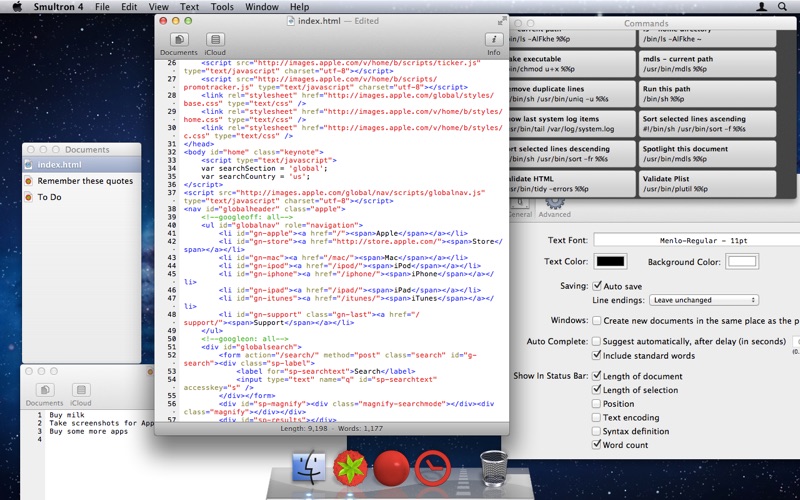Image resolution: width=800 pixels, height=500 pixels.
Task: Click index.html document icon in title bar
Action: point(291,21)
